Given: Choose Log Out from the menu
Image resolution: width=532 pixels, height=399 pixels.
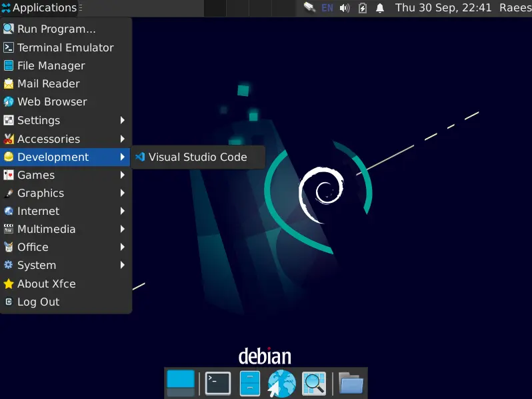Looking at the screenshot, I should (x=38, y=302).
